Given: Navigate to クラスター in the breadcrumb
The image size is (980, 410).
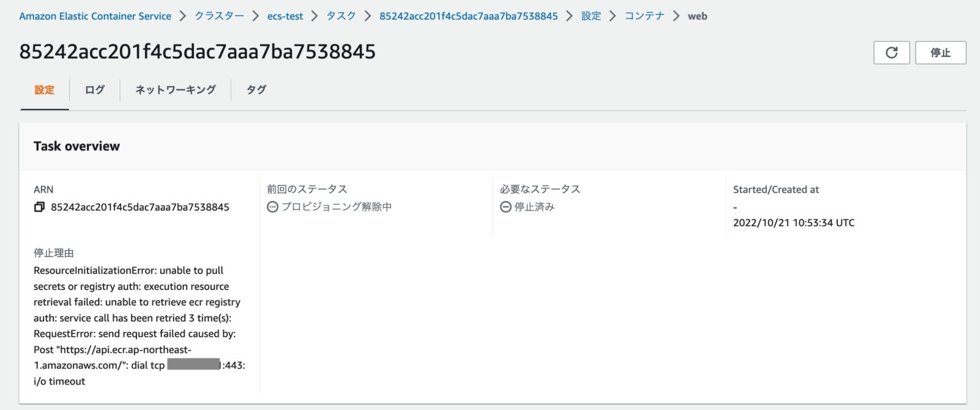Looking at the screenshot, I should [219, 16].
